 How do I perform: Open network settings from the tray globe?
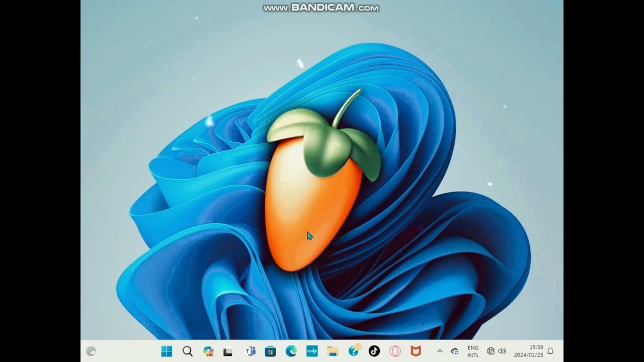coord(491,351)
